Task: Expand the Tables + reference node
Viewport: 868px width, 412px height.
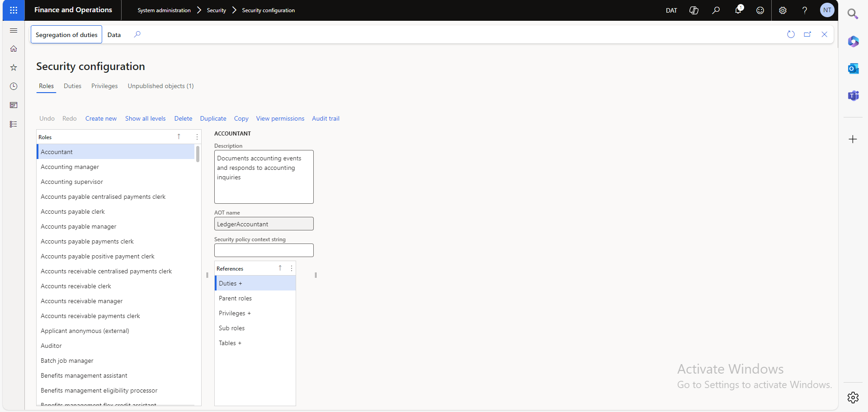Action: (x=230, y=343)
